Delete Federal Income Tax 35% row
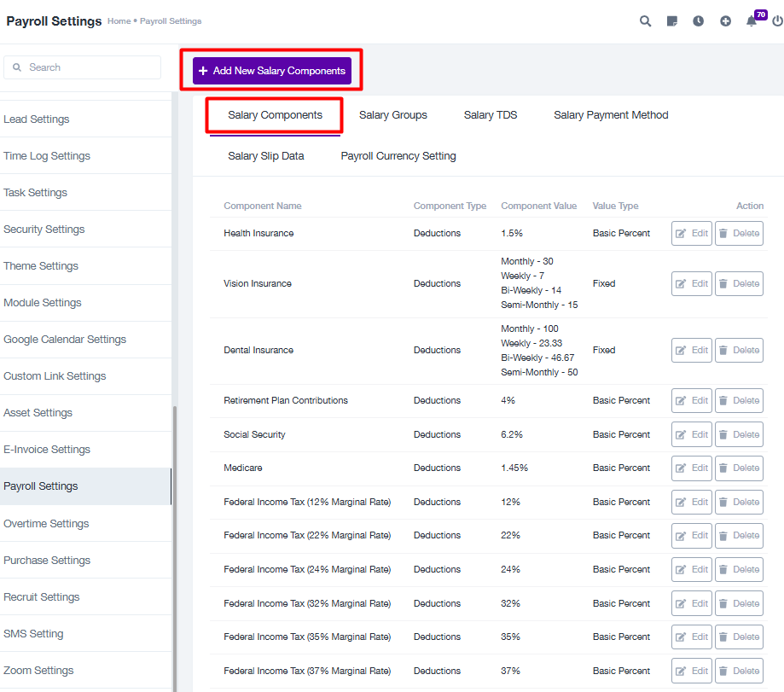This screenshot has width=784, height=692. 739,637
